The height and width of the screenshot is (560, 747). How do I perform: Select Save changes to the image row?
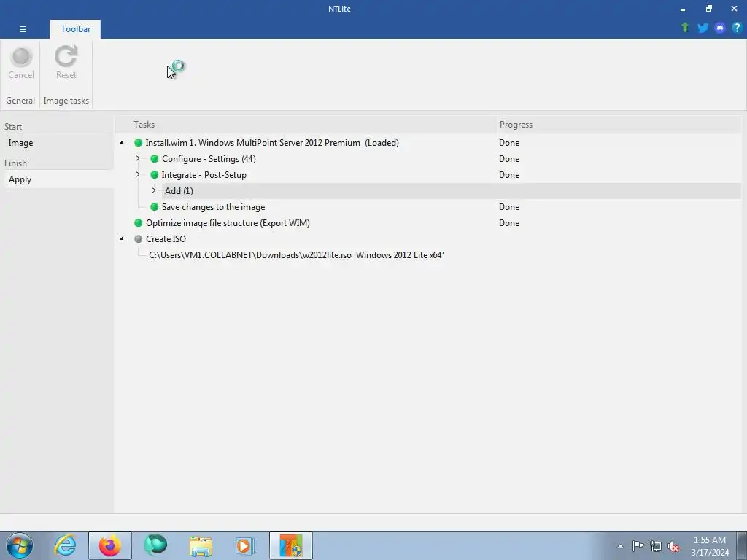(427, 207)
